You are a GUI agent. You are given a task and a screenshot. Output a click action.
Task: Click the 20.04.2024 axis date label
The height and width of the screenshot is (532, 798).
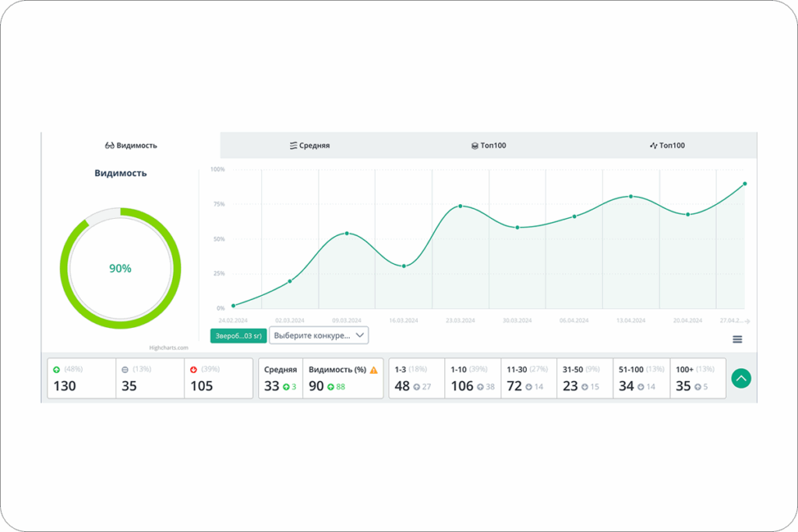coord(687,320)
